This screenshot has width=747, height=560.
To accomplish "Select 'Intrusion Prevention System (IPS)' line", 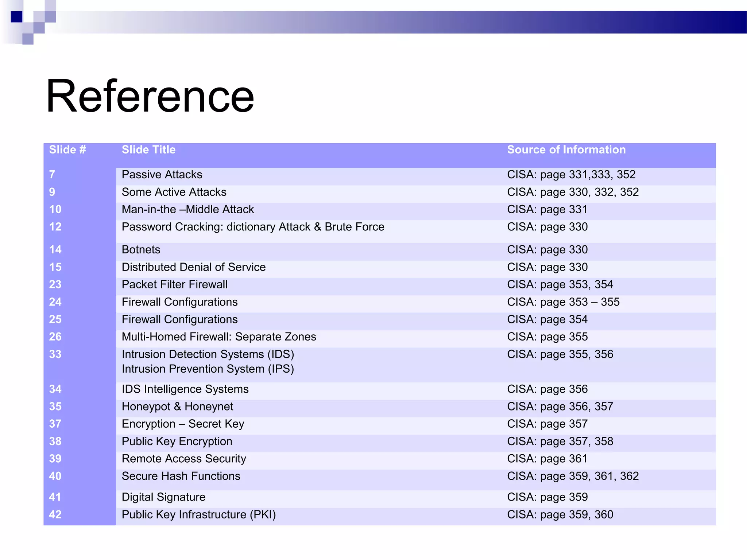I will [208, 369].
